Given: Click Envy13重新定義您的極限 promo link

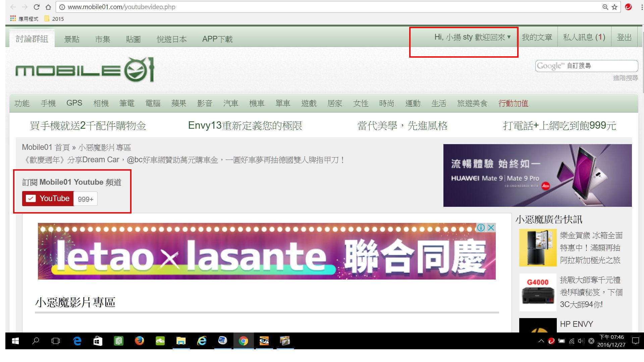Looking at the screenshot, I should pyautogui.click(x=245, y=126).
